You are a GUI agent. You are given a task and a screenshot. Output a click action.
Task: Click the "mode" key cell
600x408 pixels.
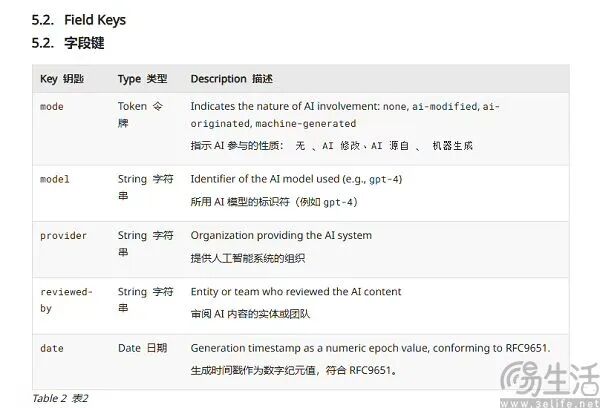(52, 106)
